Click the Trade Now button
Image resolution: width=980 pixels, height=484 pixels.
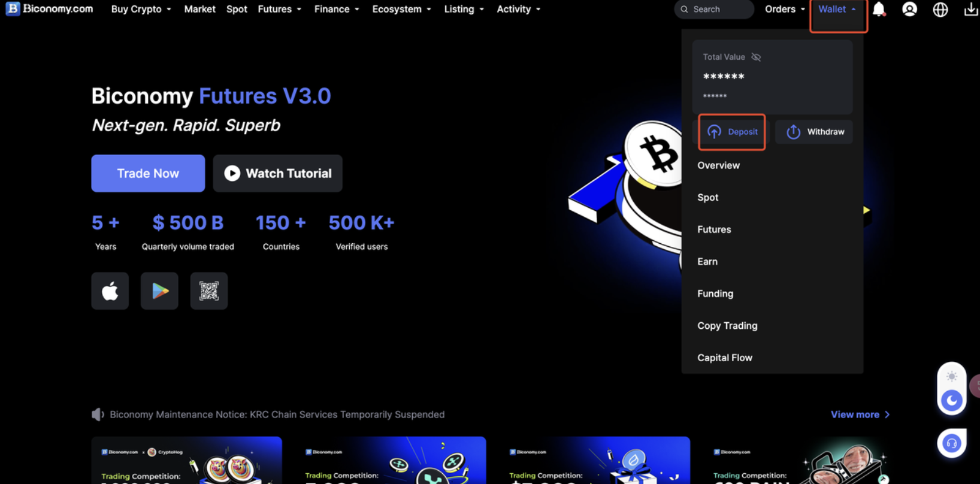point(148,174)
